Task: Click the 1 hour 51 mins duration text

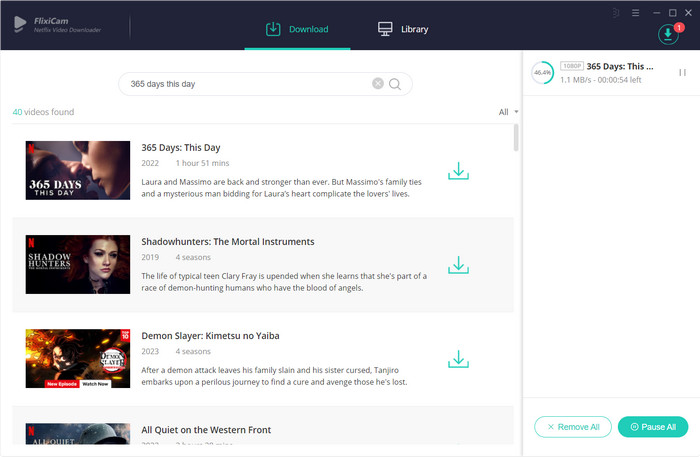Action: coord(202,163)
